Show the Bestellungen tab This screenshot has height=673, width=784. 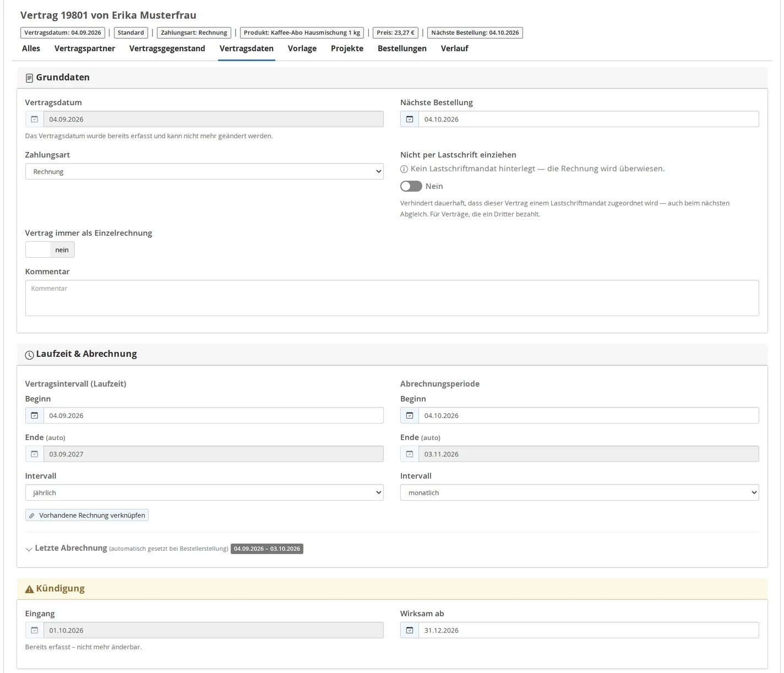402,48
